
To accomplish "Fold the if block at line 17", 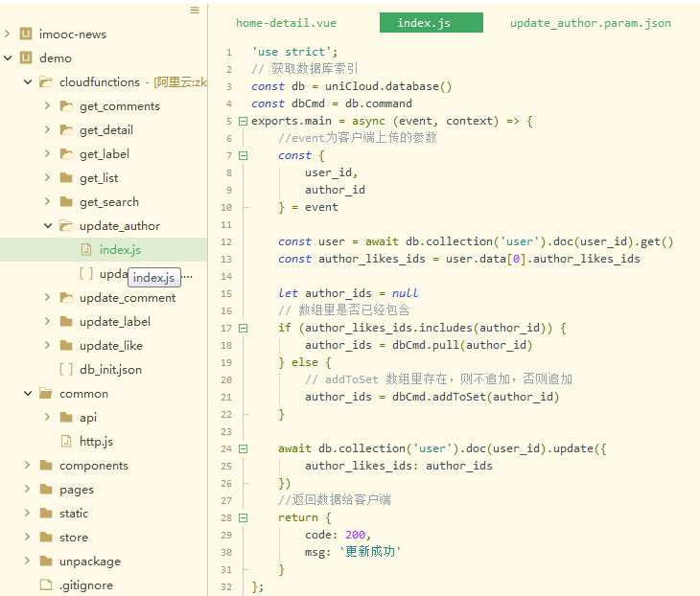I will click(x=243, y=328).
